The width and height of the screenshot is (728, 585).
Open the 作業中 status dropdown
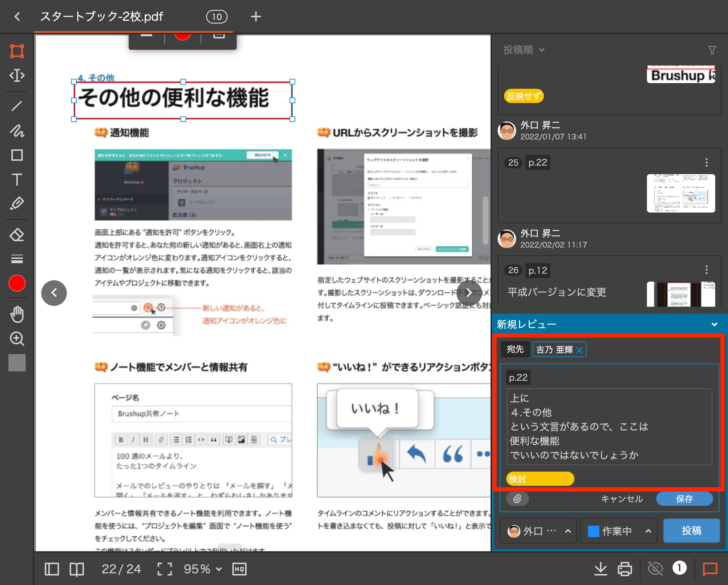tap(619, 531)
